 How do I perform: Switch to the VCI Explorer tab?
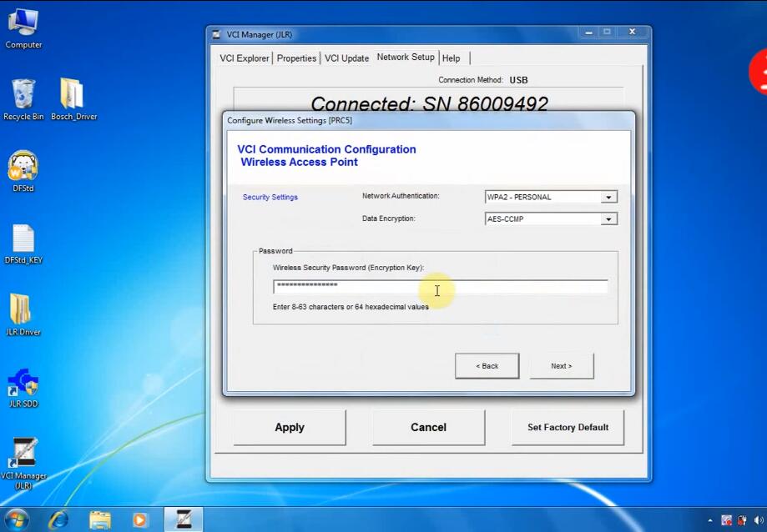tap(244, 58)
